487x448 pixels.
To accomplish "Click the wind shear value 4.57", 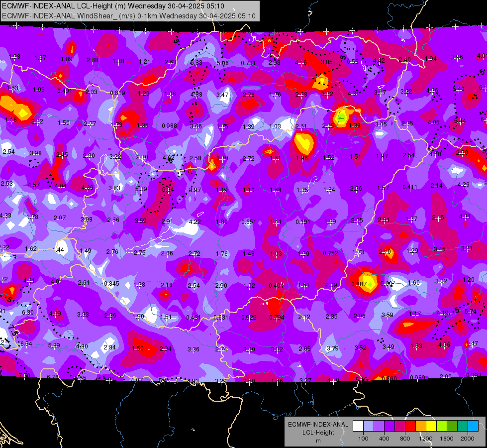I will tap(34, 185).
